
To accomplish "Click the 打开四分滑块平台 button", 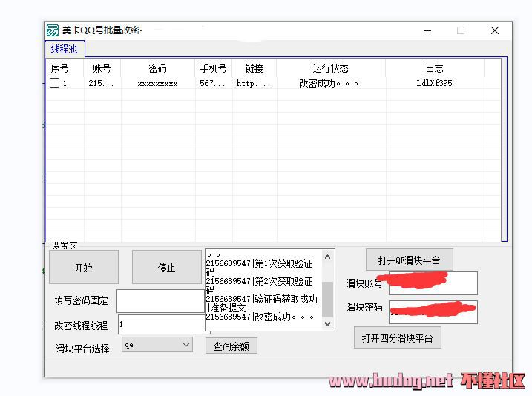I will [397, 338].
